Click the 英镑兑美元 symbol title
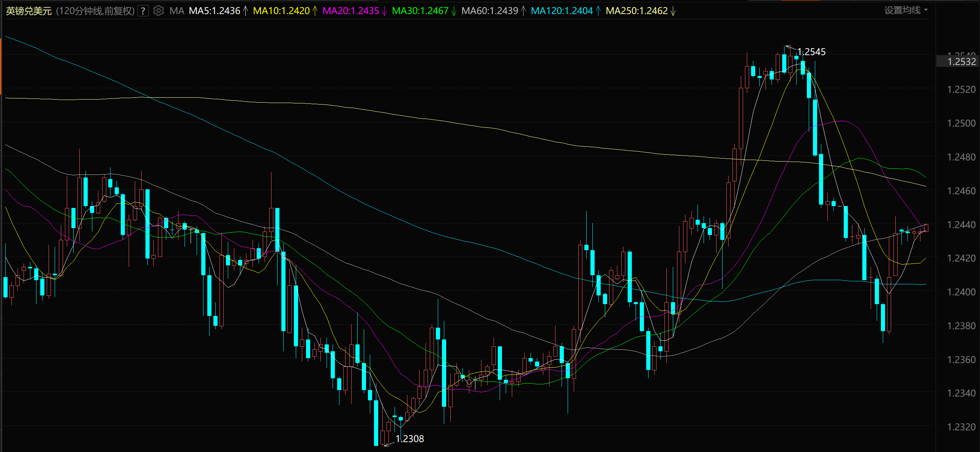 click(29, 11)
